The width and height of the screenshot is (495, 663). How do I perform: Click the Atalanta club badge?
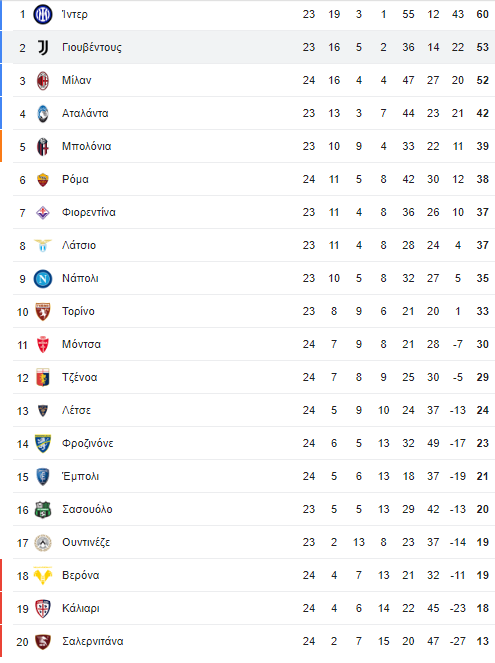tap(43, 113)
